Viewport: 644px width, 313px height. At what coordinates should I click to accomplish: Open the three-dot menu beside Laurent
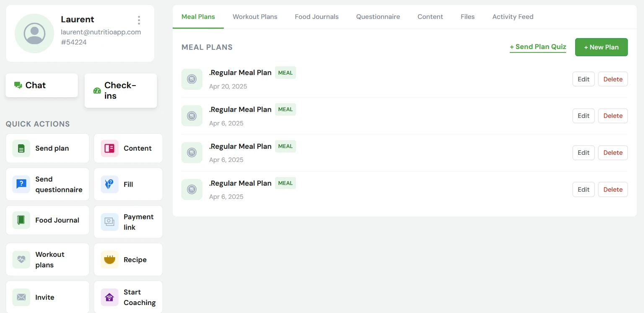coord(139,20)
